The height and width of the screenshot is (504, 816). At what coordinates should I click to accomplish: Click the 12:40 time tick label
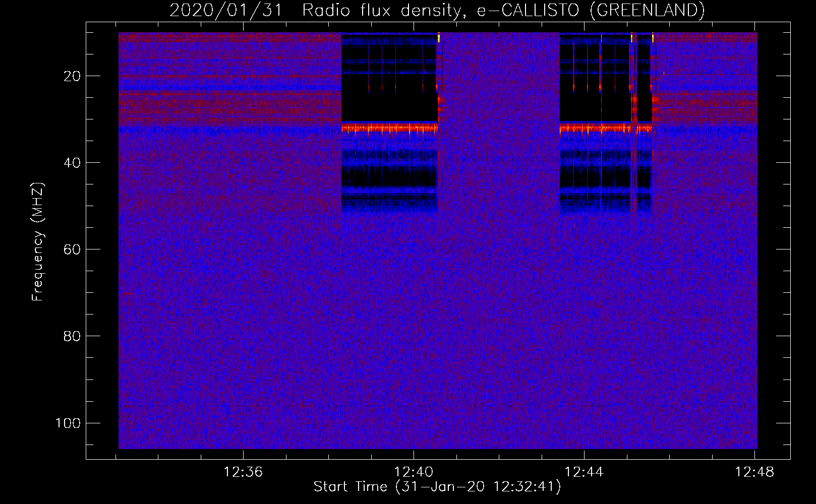pos(414,472)
